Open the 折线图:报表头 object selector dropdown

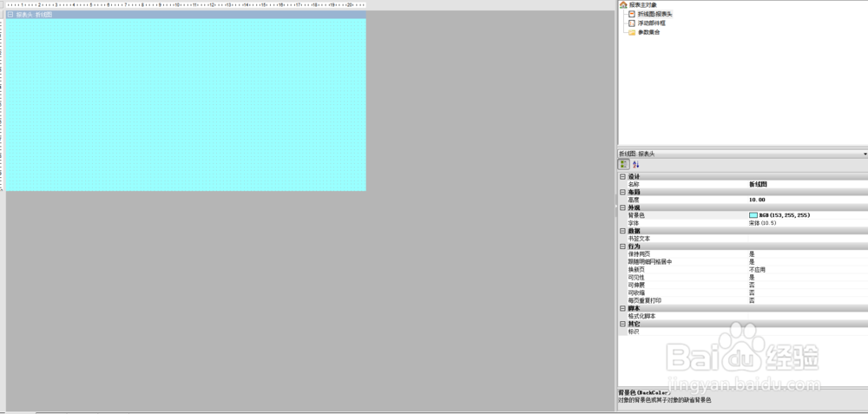tap(865, 154)
